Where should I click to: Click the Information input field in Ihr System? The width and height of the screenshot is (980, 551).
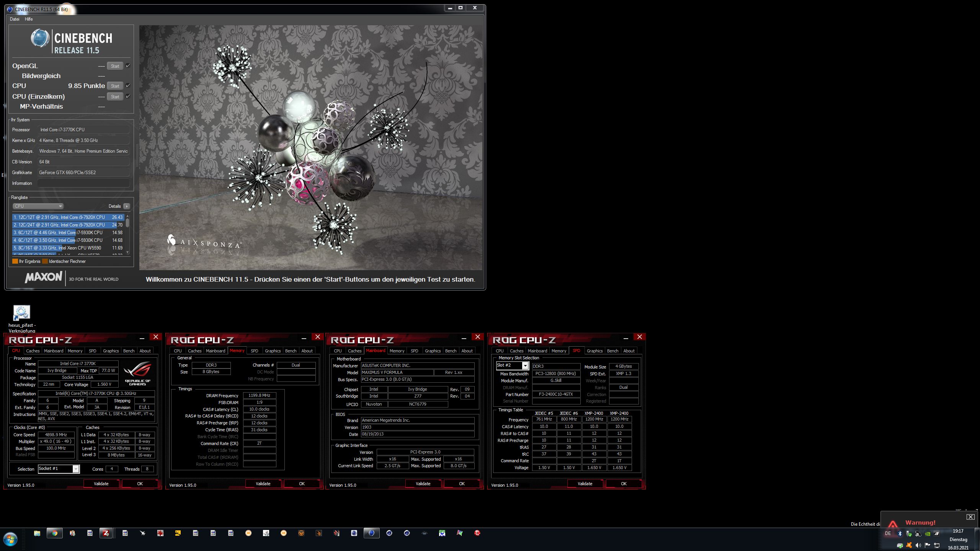83,183
